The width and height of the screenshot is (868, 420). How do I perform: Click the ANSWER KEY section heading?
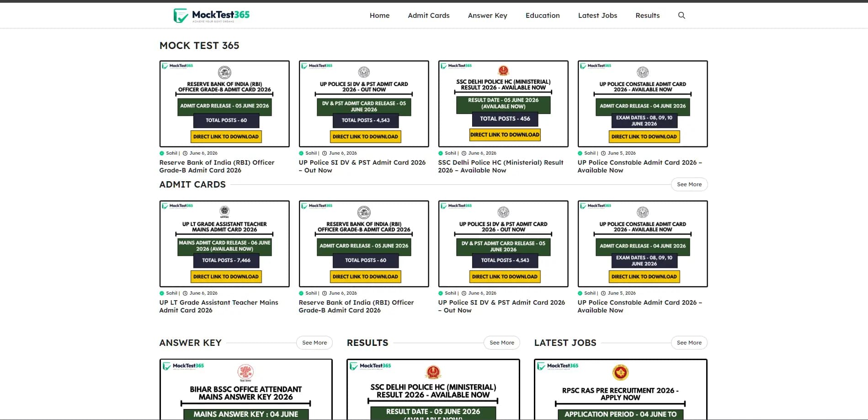click(190, 343)
